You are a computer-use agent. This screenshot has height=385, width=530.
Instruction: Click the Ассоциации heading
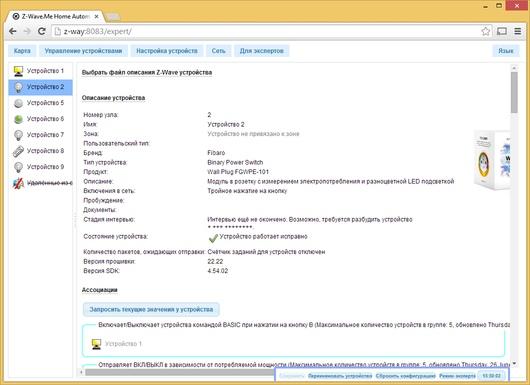(x=100, y=290)
